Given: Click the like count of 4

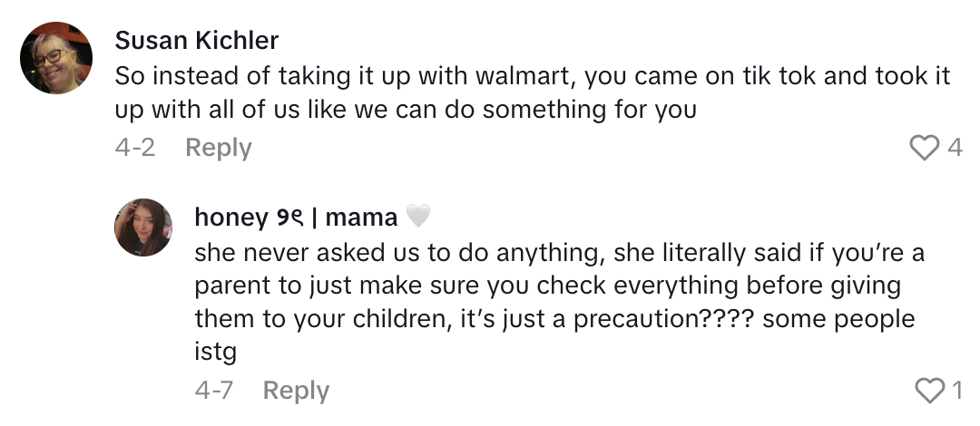Looking at the screenshot, I should [955, 148].
